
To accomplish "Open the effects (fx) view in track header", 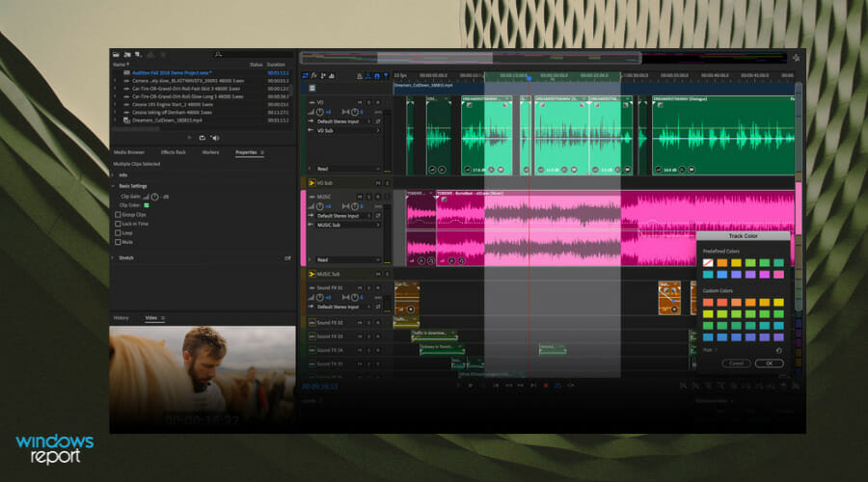I will point(314,74).
